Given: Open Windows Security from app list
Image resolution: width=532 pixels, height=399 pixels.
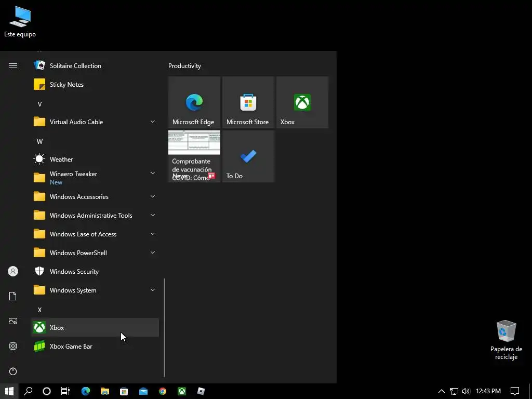Looking at the screenshot, I should pyautogui.click(x=95, y=271).
